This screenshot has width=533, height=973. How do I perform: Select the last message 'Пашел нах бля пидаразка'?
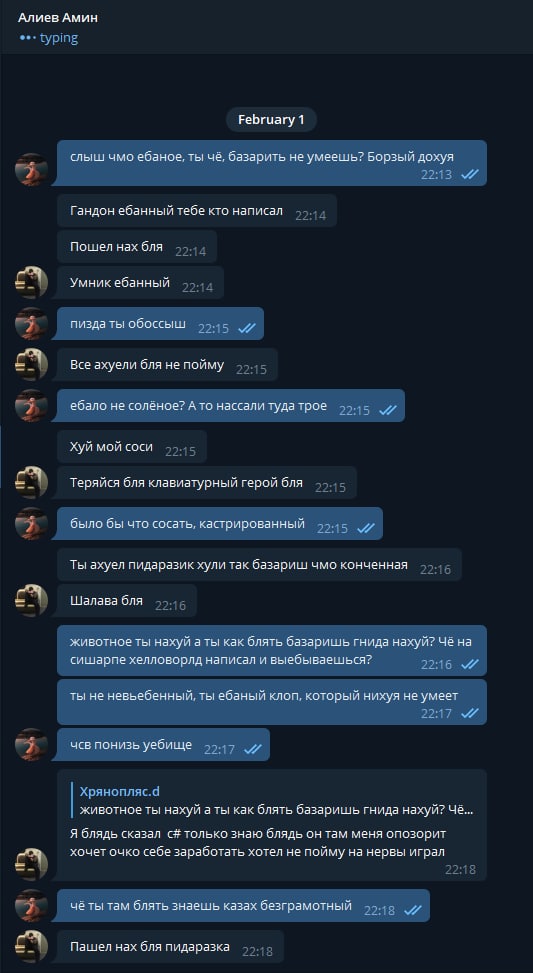click(168, 946)
